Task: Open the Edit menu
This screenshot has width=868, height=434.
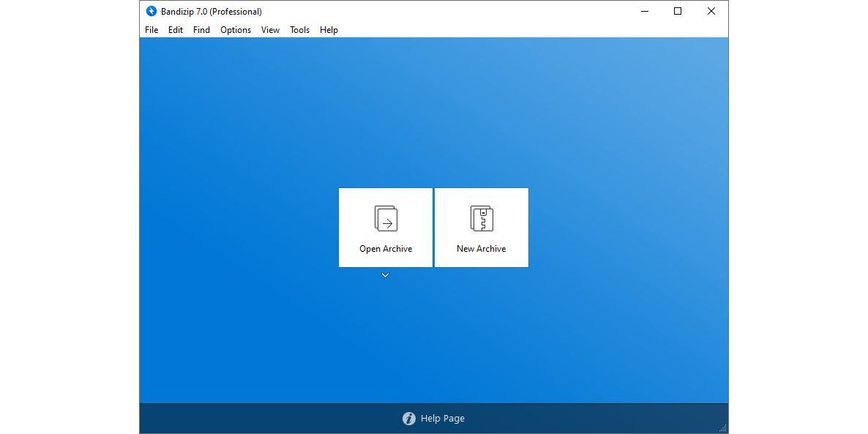Action: coord(175,30)
